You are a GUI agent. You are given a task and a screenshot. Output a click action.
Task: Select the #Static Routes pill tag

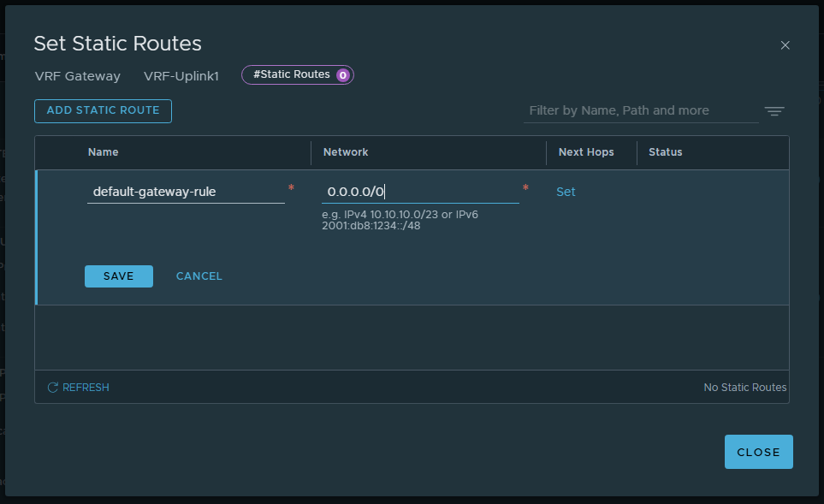pos(298,75)
